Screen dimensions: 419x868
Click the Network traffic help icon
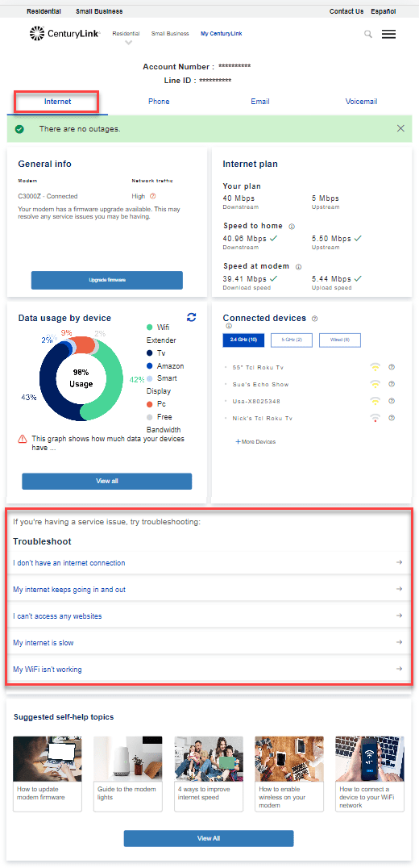(153, 196)
